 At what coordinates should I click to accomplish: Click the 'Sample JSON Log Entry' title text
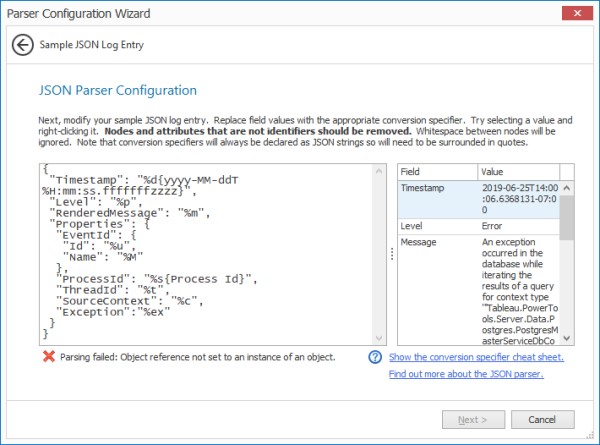(92, 45)
